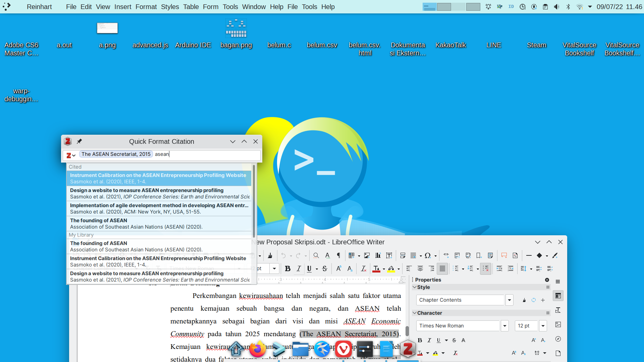
Task: Open the Chapter Contents style dropdown
Action: 509,300
